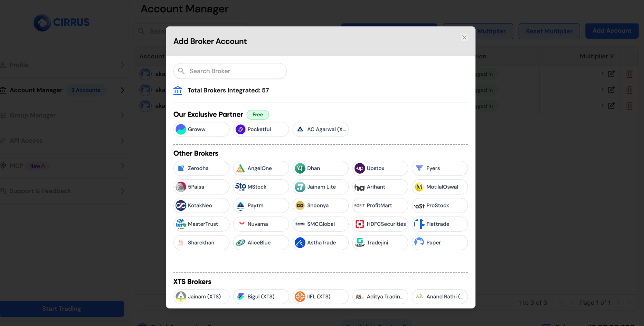
Task: Pick the Fyers broker
Action: [x=440, y=168]
